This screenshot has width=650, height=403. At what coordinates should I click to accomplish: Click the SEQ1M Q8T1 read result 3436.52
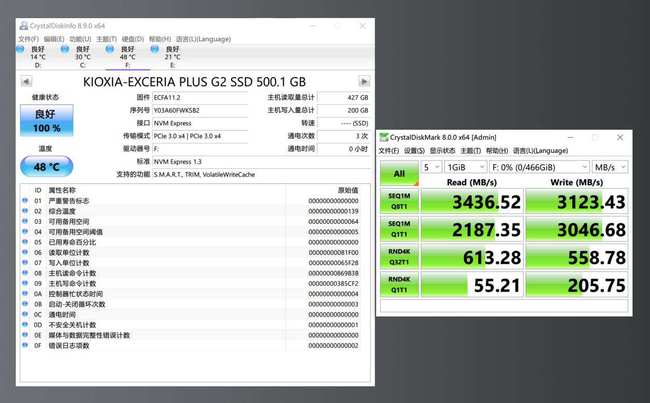pyautogui.click(x=472, y=201)
